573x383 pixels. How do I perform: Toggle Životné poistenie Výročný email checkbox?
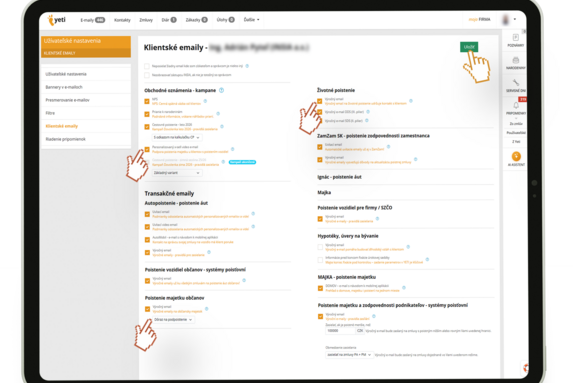[x=320, y=101]
